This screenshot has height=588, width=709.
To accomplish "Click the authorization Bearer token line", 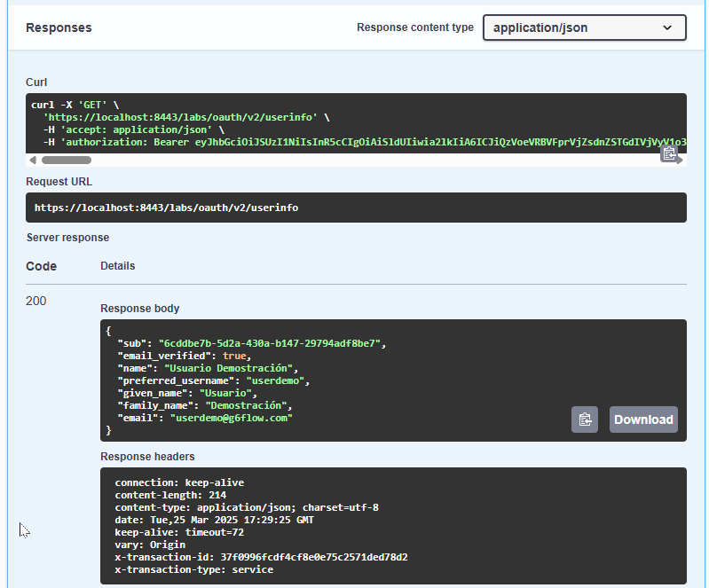I will coord(365,142).
